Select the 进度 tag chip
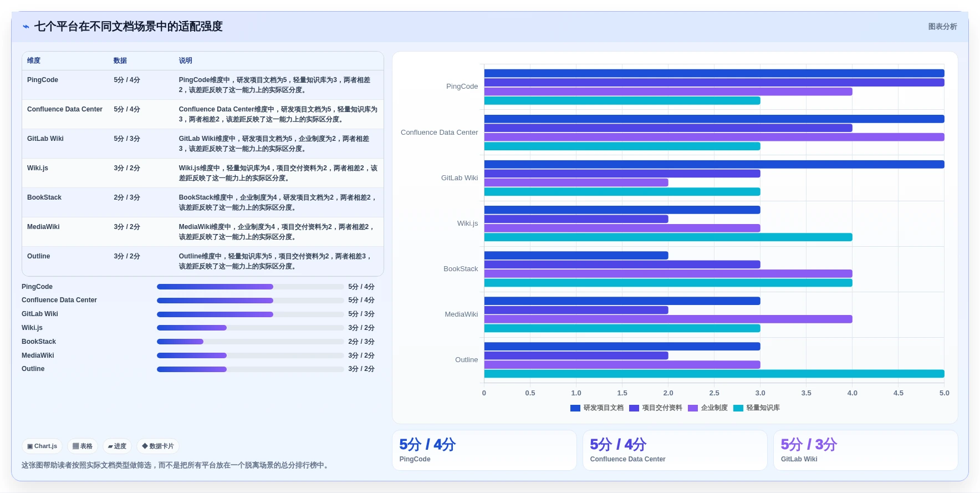 (117, 446)
